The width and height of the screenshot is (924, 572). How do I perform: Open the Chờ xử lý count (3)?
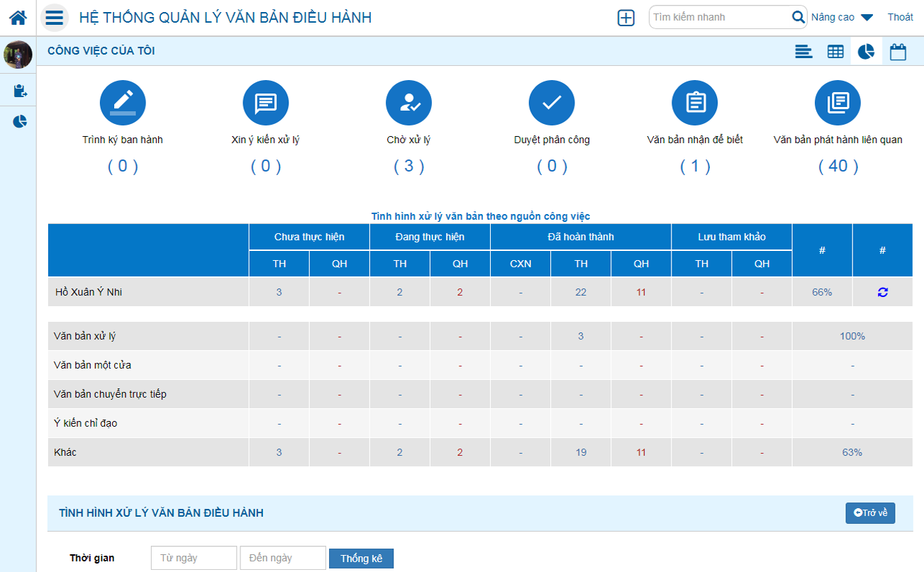409,167
